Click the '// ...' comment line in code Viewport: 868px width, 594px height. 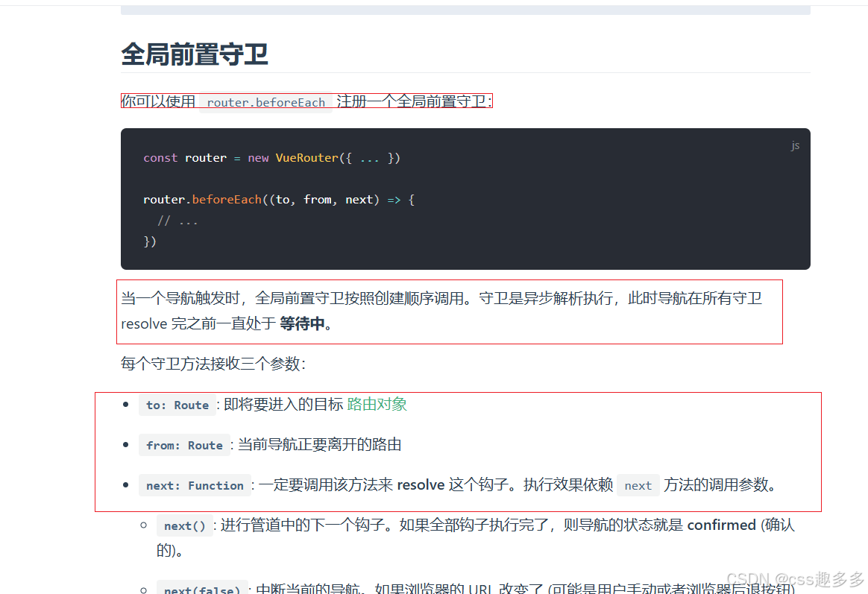click(x=177, y=221)
